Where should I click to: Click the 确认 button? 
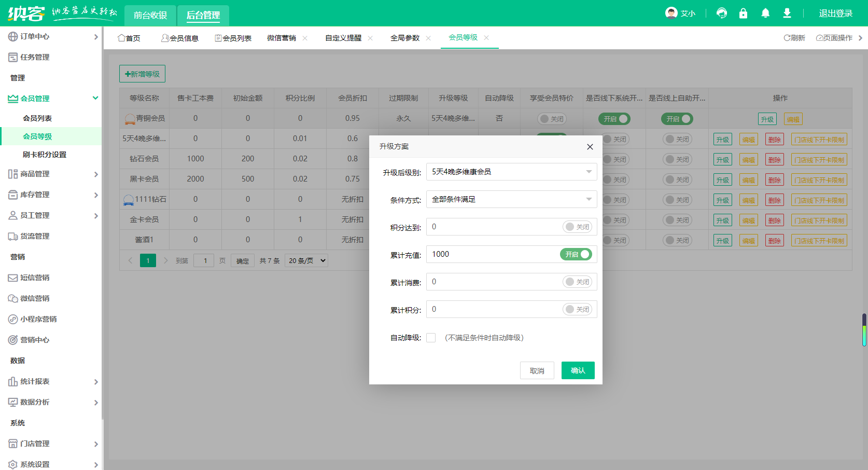pyautogui.click(x=578, y=370)
